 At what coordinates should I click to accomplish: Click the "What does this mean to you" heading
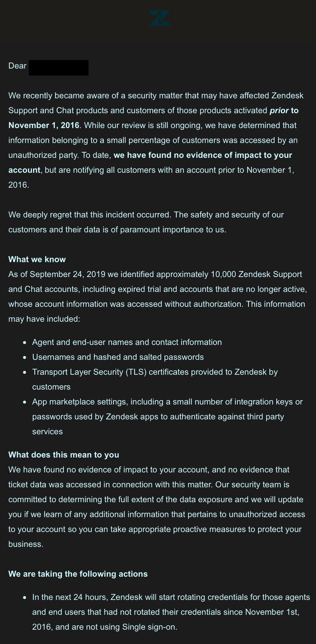pos(64,455)
